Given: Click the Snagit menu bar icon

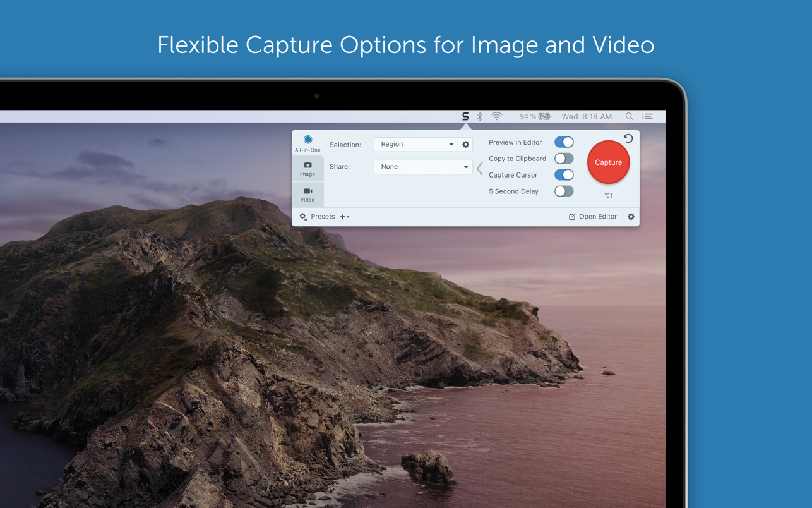Looking at the screenshot, I should coord(465,116).
